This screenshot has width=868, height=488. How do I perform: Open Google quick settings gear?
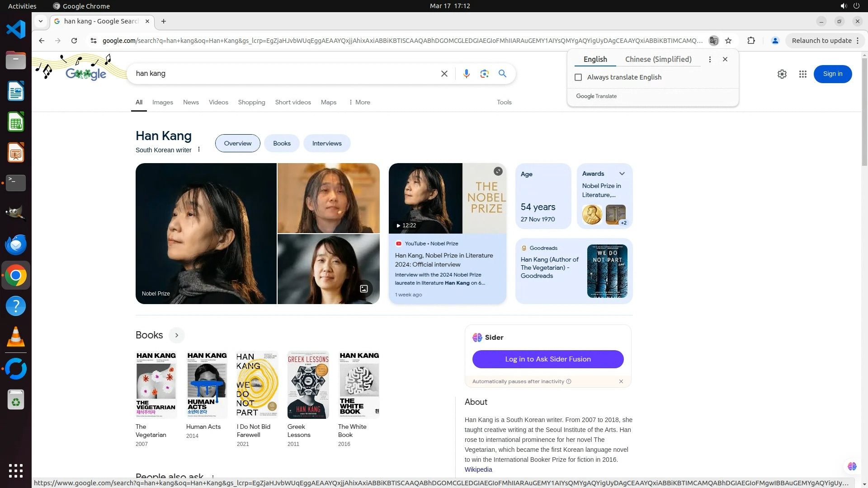(782, 74)
